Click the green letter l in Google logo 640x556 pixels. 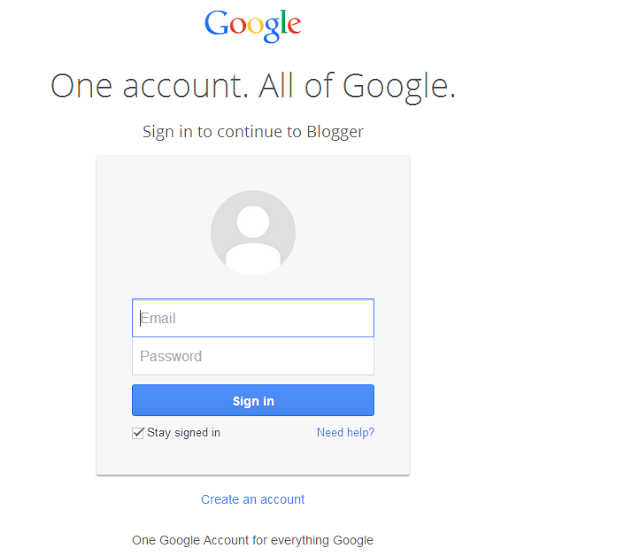[282, 22]
